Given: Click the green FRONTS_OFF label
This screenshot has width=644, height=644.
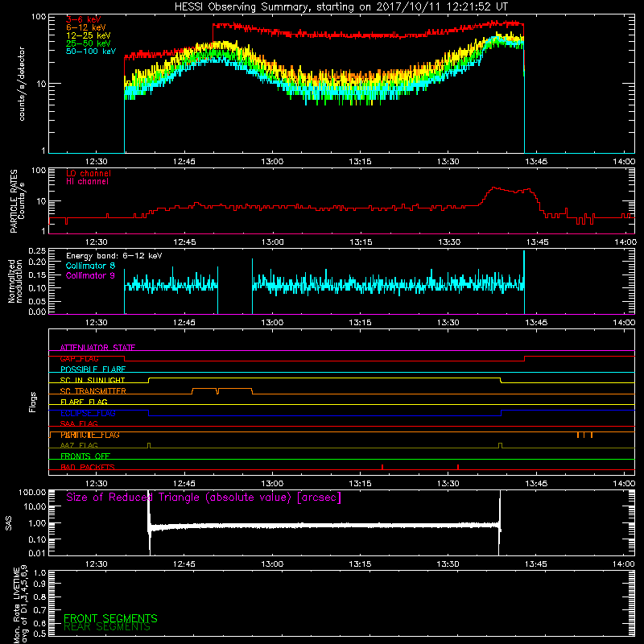Looking at the screenshot, I should click(85, 456).
